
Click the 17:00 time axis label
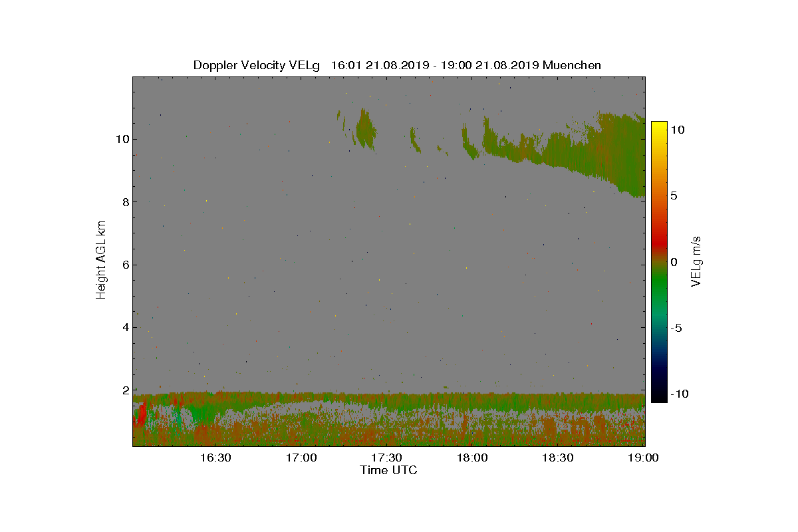(301, 458)
